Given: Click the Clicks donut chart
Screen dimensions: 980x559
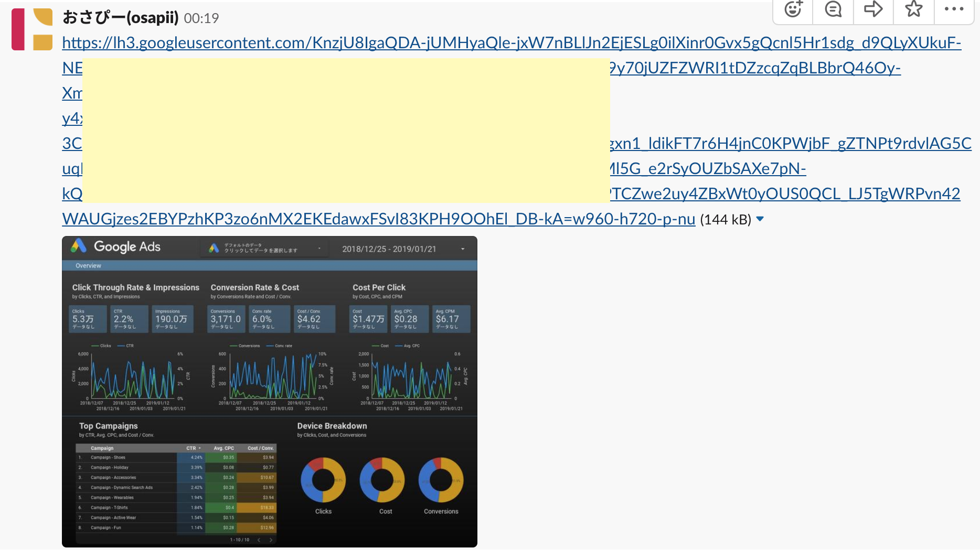Looking at the screenshot, I should click(323, 480).
